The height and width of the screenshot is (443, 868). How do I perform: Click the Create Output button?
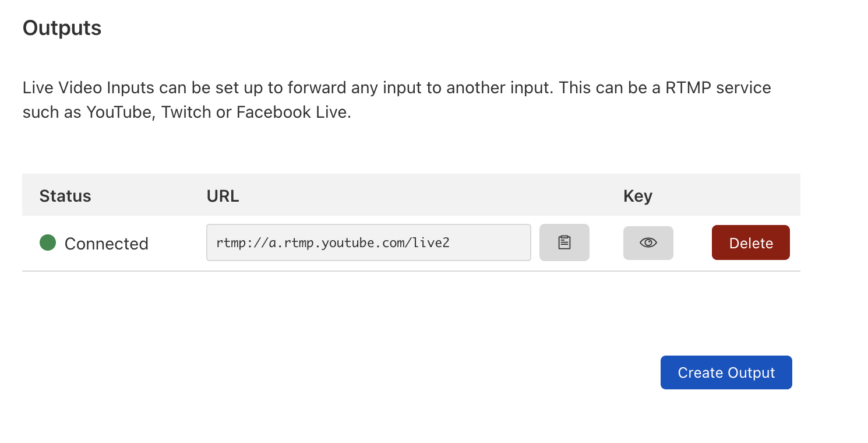726,372
